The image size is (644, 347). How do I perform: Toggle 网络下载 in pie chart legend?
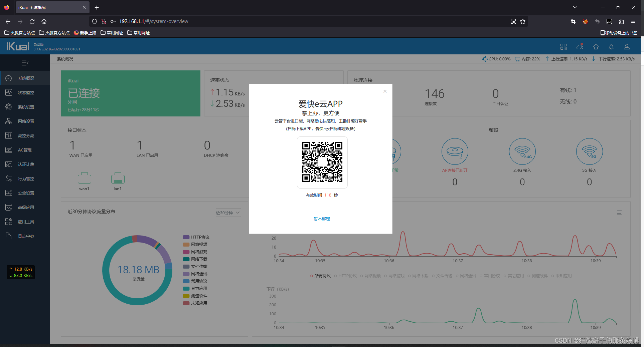pyautogui.click(x=195, y=259)
